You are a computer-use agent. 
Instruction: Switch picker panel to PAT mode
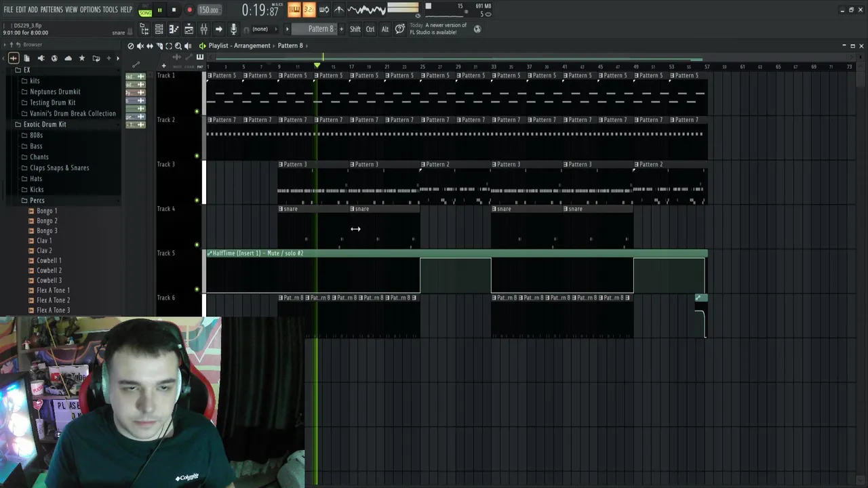point(200,60)
